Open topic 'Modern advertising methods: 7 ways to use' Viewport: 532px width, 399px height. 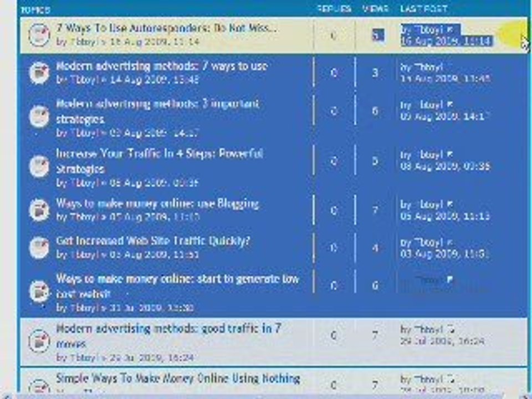click(162, 66)
